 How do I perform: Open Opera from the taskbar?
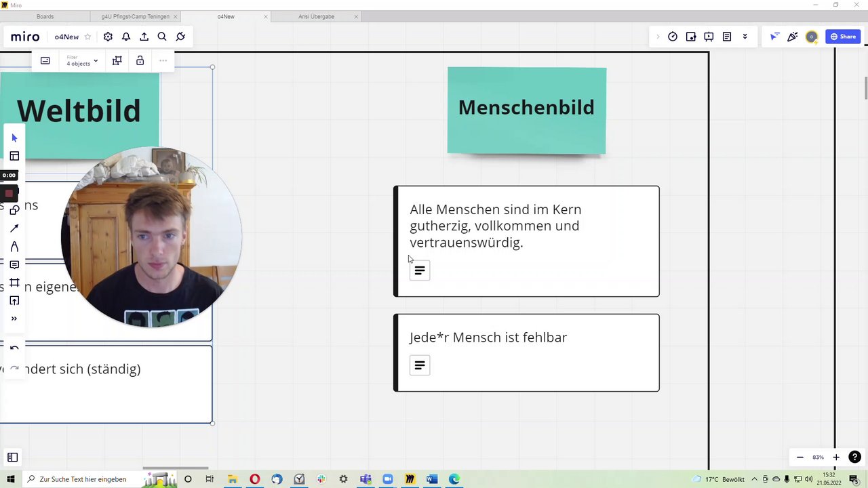(254, 479)
